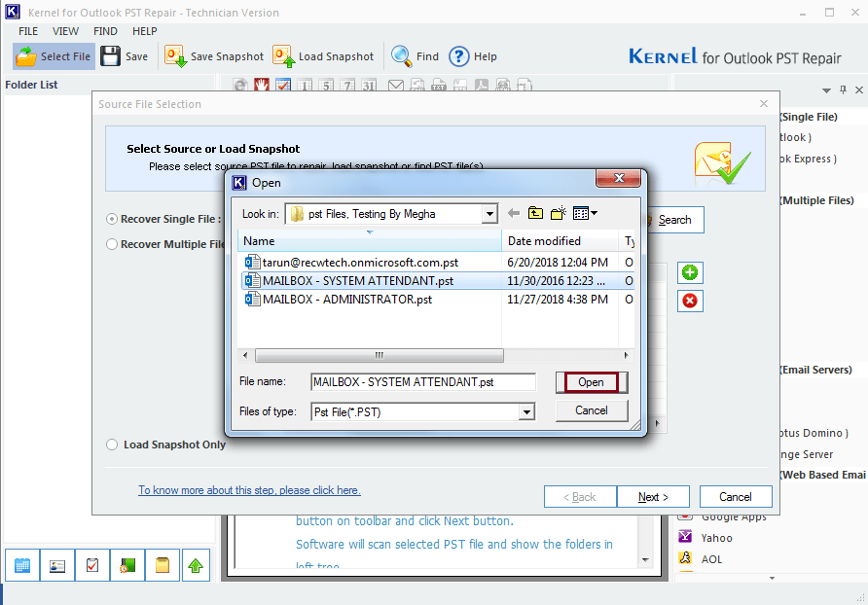The width and height of the screenshot is (868, 605).
Task: Click the Tasks clipboard icon in bottom bar
Action: (x=92, y=565)
